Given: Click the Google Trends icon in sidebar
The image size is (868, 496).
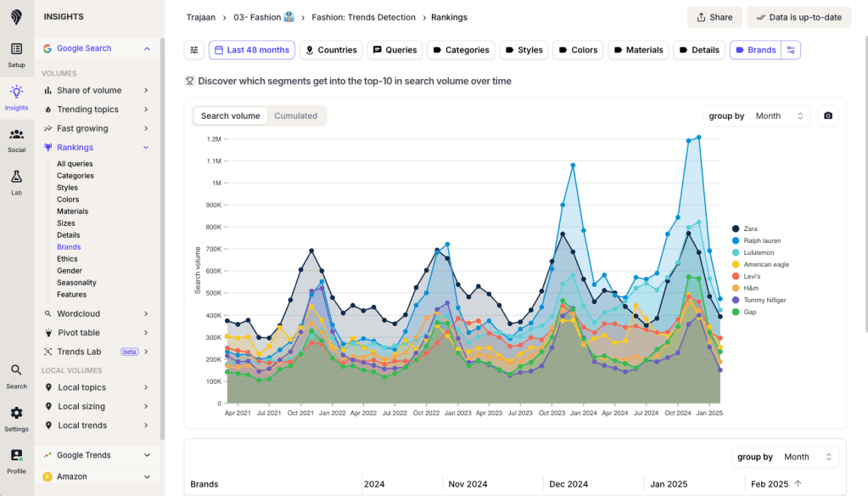Looking at the screenshot, I should click(x=48, y=455).
